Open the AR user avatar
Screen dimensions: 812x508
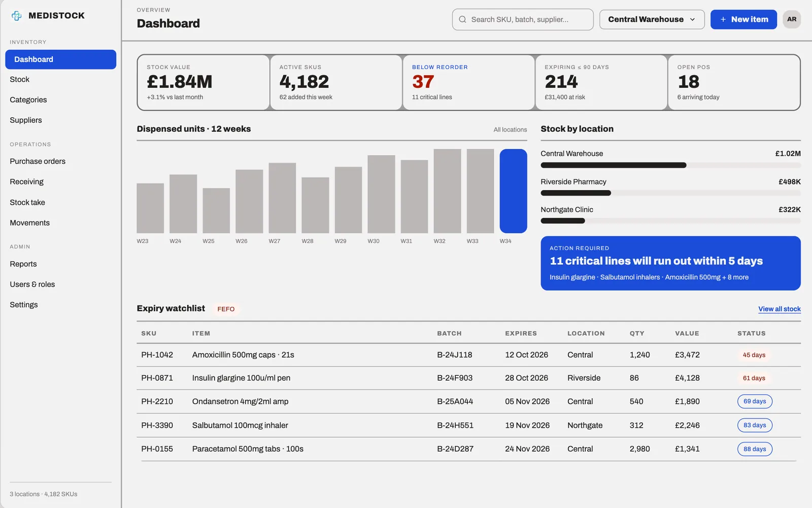791,19
